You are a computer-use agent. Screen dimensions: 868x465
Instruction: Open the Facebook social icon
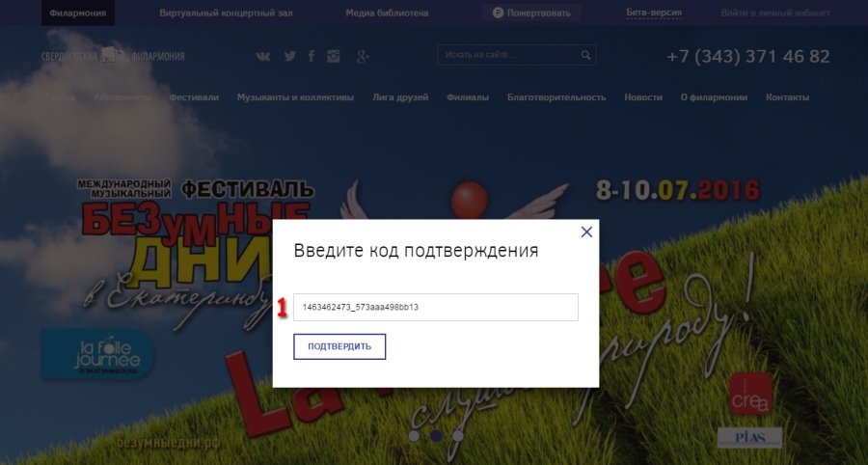click(312, 56)
